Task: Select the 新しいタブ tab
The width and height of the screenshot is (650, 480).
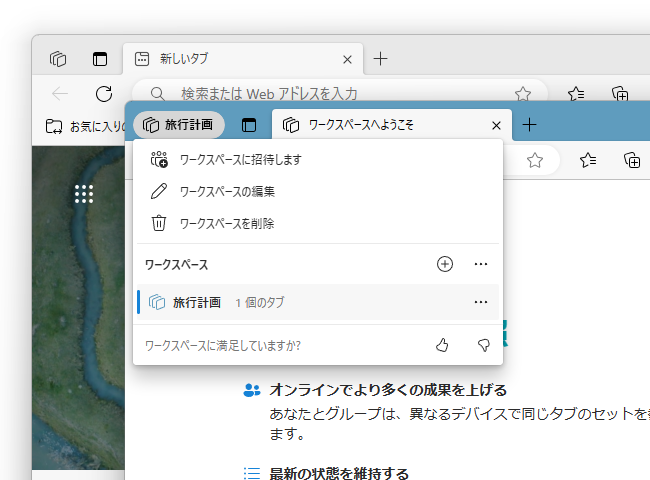Action: (x=243, y=59)
